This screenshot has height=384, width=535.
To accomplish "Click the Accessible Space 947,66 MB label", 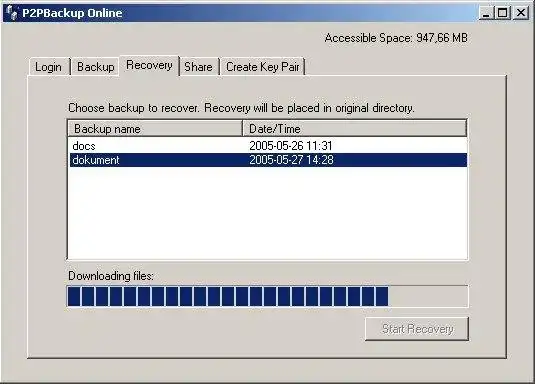I will click(396, 38).
